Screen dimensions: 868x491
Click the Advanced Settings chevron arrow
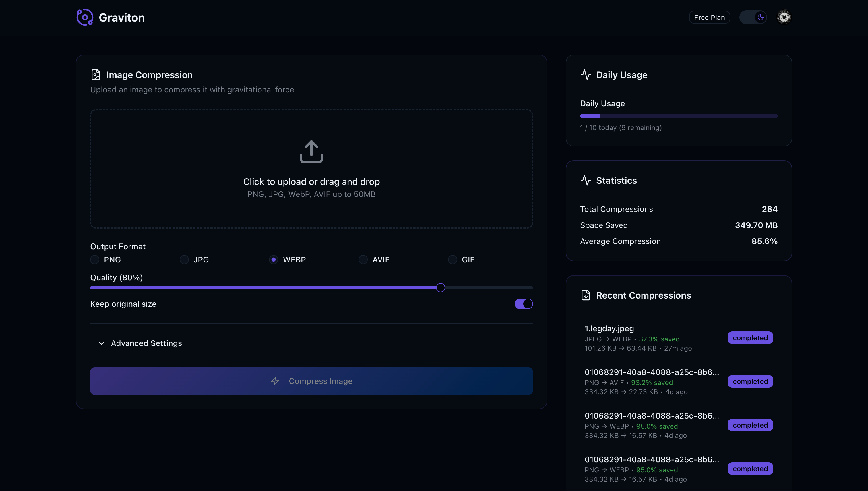click(101, 343)
